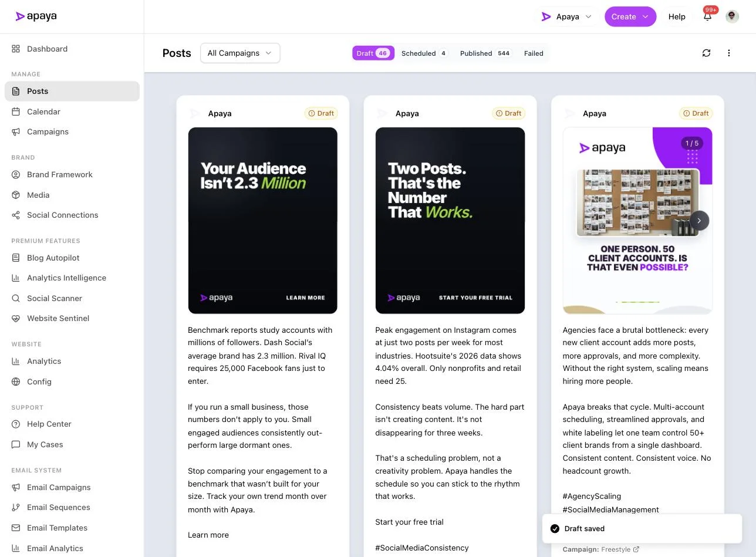Screen dimensions: 756x557
Task: Open Email Analytics page
Action: coord(72,548)
